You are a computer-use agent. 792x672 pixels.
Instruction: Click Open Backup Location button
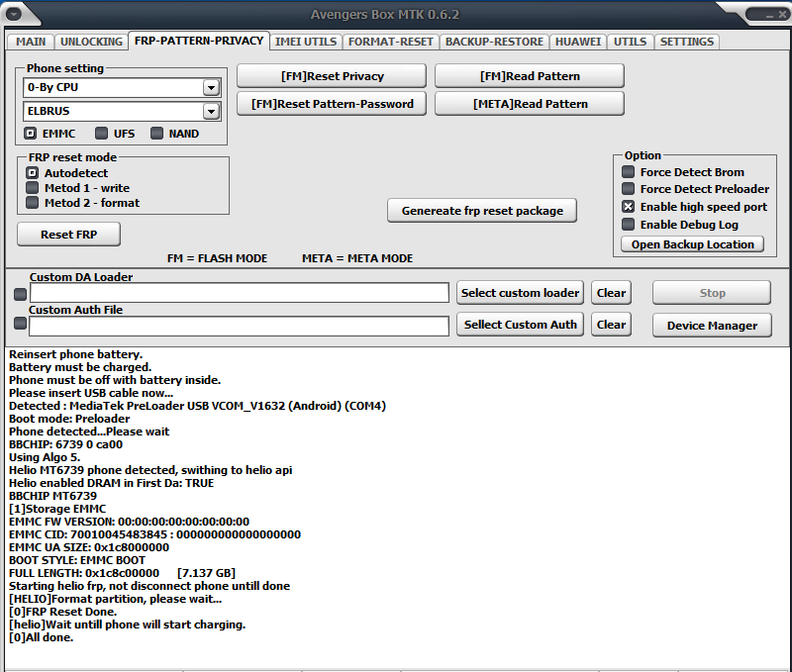(692, 244)
